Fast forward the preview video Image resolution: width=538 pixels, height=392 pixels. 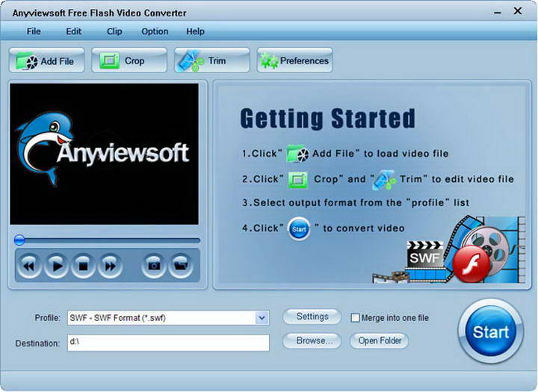coord(110,266)
